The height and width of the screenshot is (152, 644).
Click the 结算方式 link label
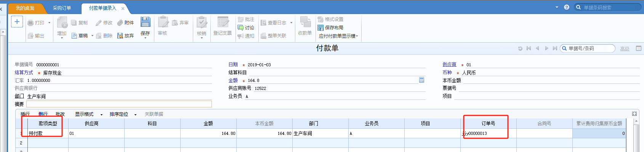click(24, 72)
